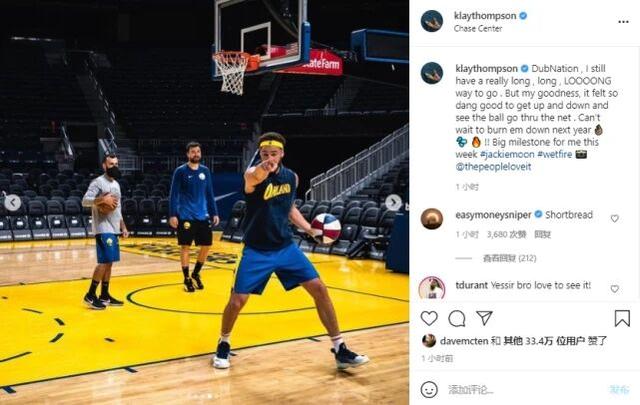Like easymoneysniper's Shortbread comment

[x=614, y=216]
